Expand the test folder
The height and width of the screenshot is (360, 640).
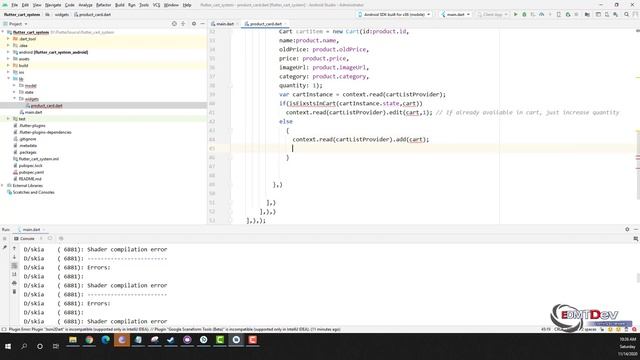8,119
